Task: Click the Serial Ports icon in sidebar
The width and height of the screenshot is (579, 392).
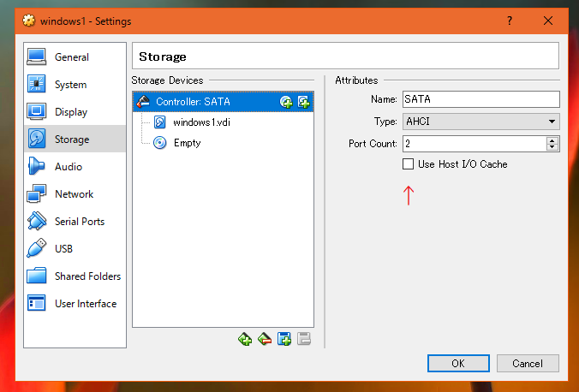Action: click(37, 221)
